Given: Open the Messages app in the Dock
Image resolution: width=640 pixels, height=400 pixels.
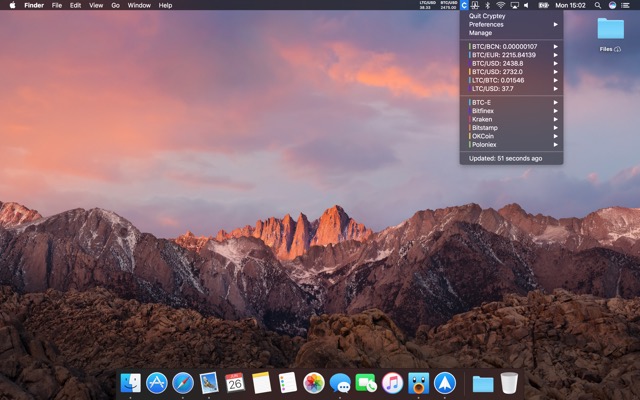Looking at the screenshot, I should click(340, 383).
